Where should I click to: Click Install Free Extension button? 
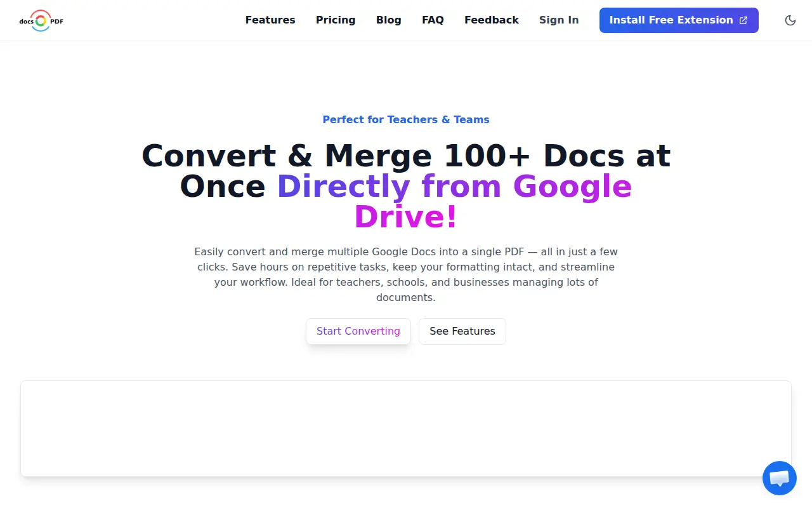[679, 20]
